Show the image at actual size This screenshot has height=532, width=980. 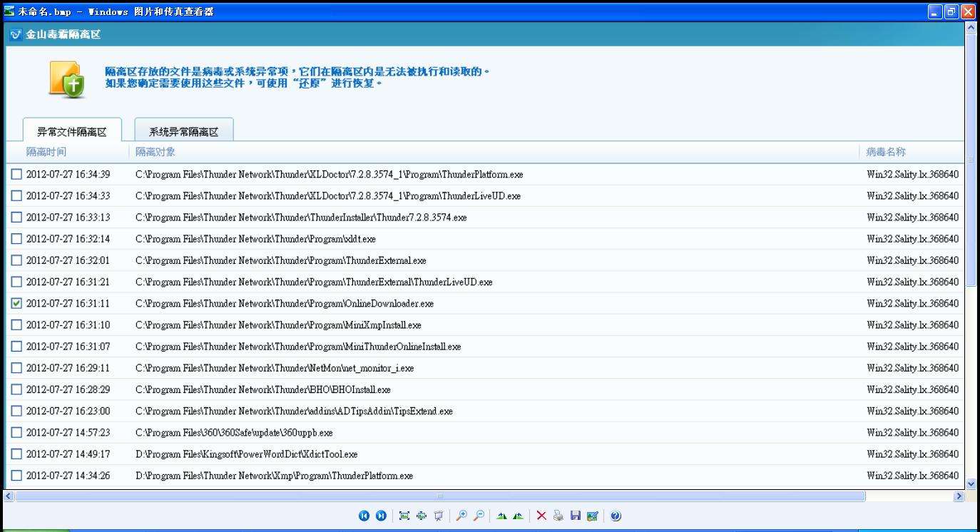point(422,516)
